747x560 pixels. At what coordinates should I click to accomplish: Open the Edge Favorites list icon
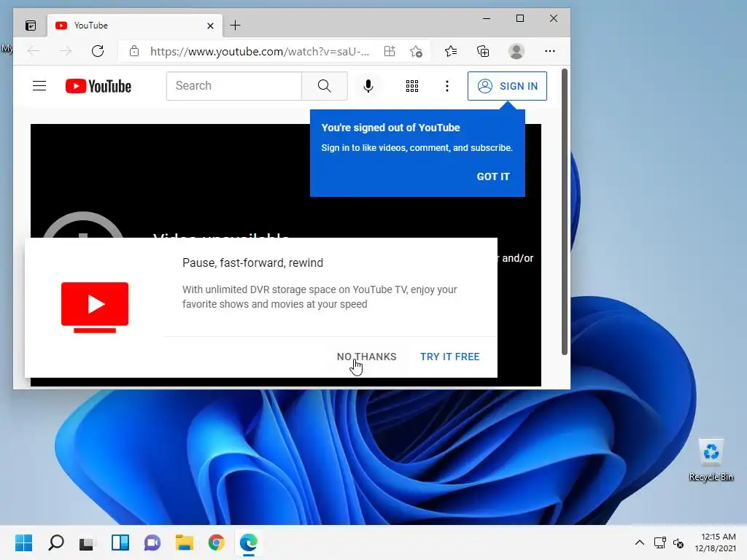451,51
